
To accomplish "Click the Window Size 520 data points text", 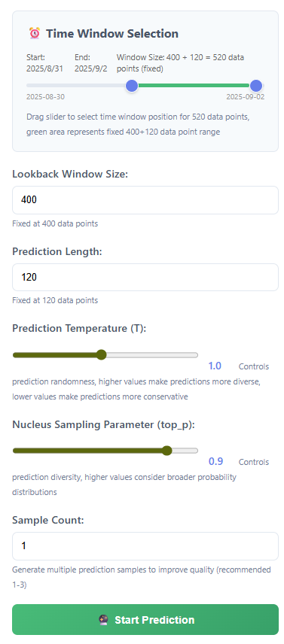I will (181, 63).
